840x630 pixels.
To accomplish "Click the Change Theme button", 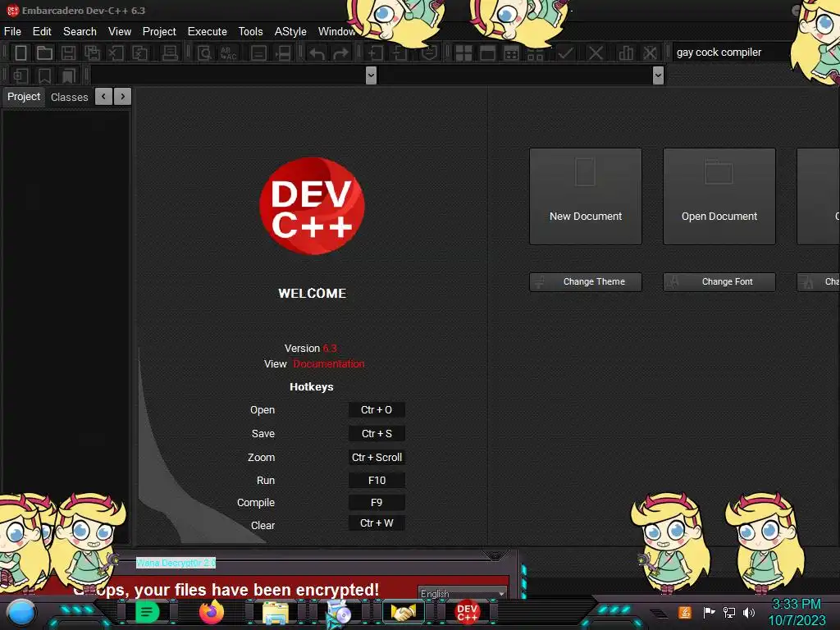I will coord(586,282).
